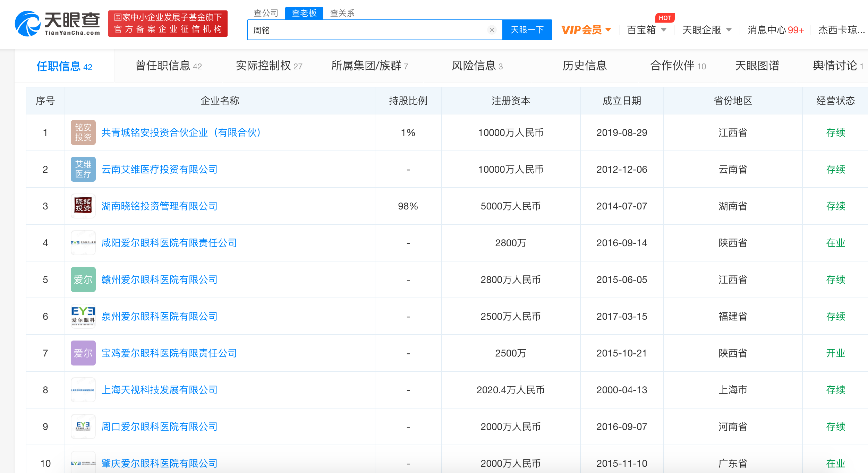Viewport: 868px width, 473px height.
Task: Switch to the 查关系 search tab
Action: point(342,13)
